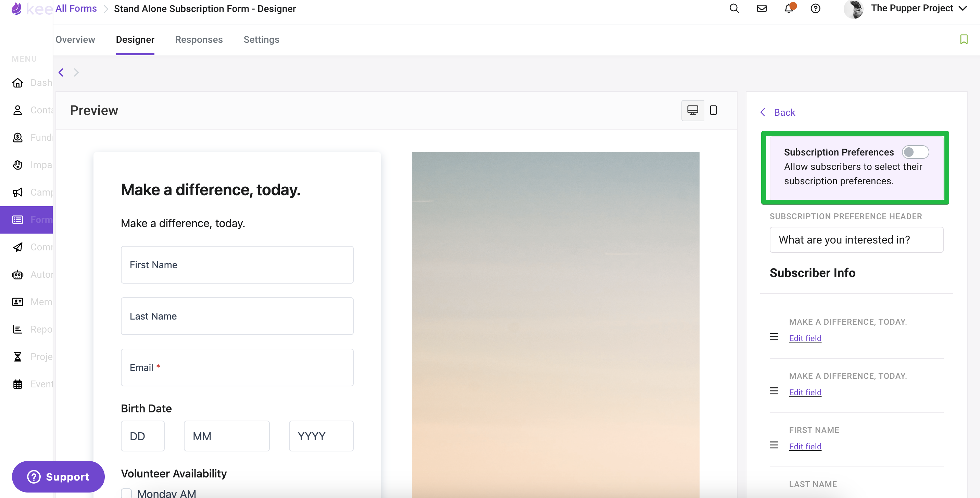
Task: Click the First Name preview field
Action: coord(237,265)
